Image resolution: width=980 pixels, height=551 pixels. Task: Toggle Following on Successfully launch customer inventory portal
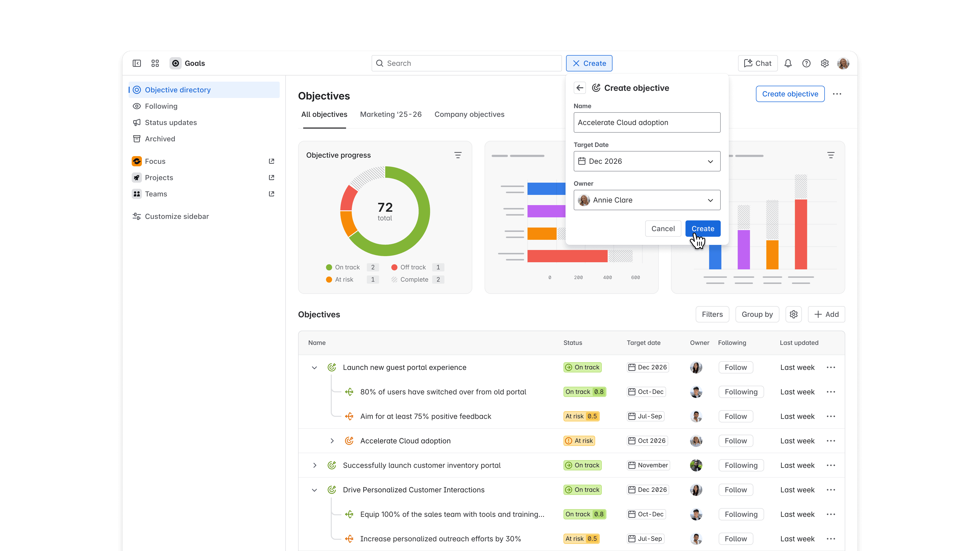741,465
